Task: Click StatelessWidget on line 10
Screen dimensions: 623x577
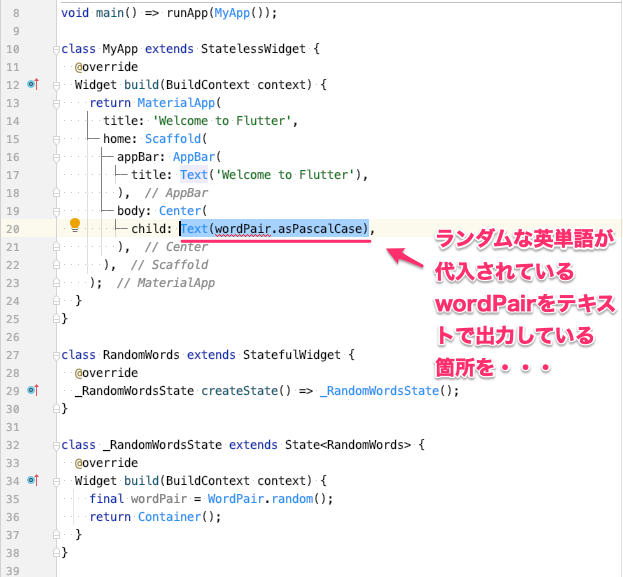Action: (253, 49)
